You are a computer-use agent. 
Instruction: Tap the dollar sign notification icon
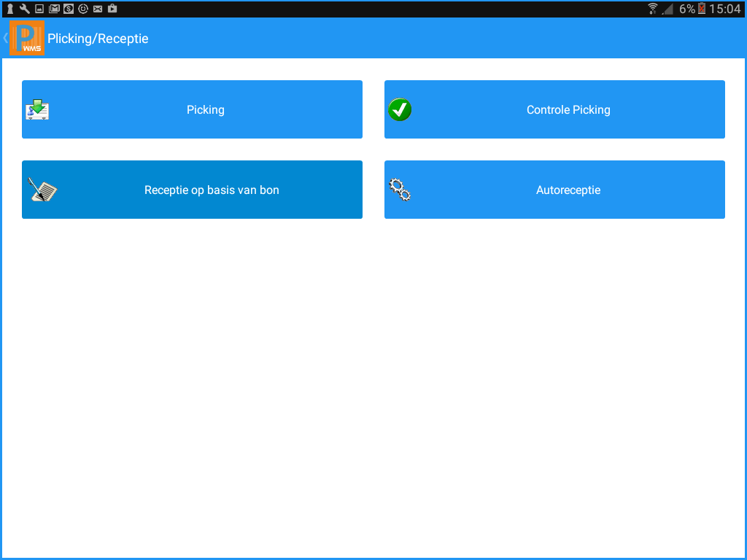tap(69, 9)
